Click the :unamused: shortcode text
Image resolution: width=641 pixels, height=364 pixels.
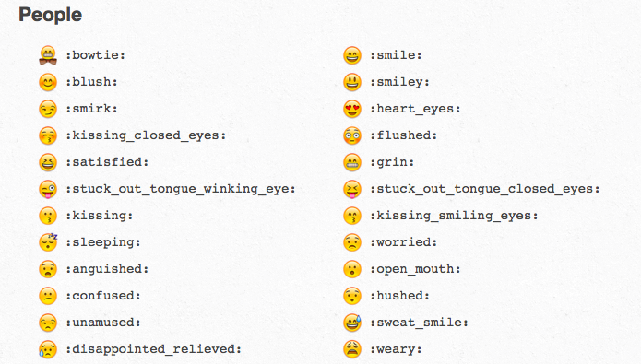[103, 323]
